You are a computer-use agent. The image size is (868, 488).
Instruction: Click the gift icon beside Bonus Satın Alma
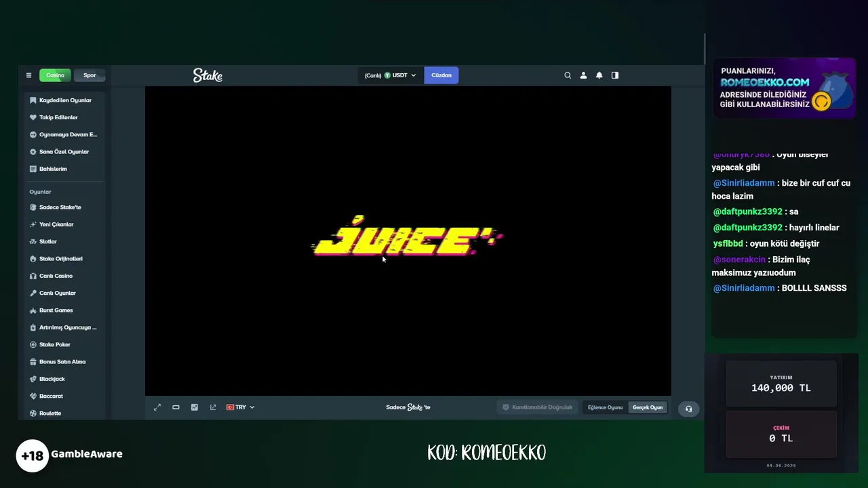coord(33,362)
